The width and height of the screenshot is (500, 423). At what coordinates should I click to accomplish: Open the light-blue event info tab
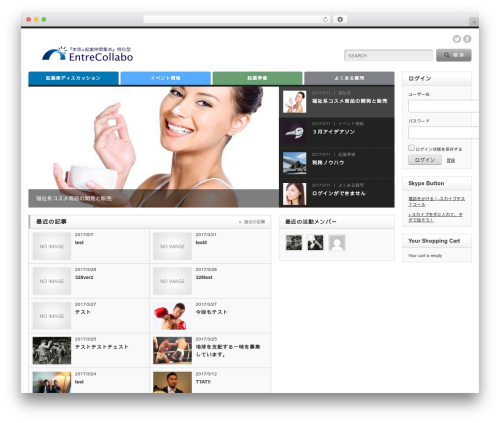pyautogui.click(x=165, y=78)
